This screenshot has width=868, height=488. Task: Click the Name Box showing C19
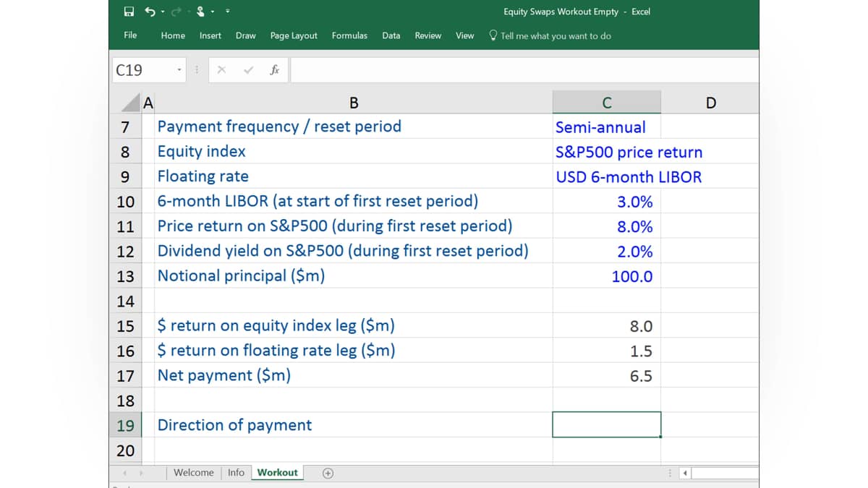click(x=143, y=70)
